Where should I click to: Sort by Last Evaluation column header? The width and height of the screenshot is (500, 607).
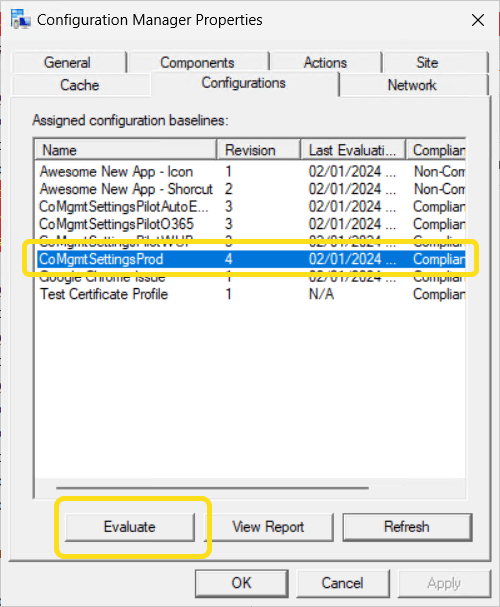click(353, 150)
